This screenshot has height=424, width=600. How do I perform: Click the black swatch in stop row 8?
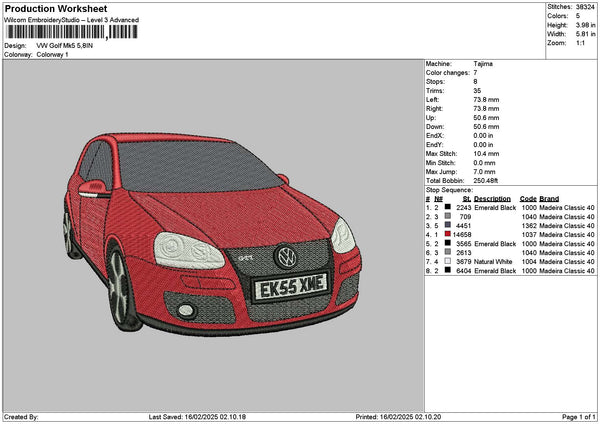coord(447,270)
